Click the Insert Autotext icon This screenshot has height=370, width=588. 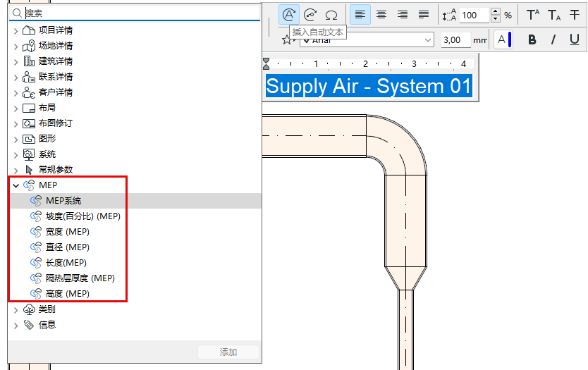(289, 15)
